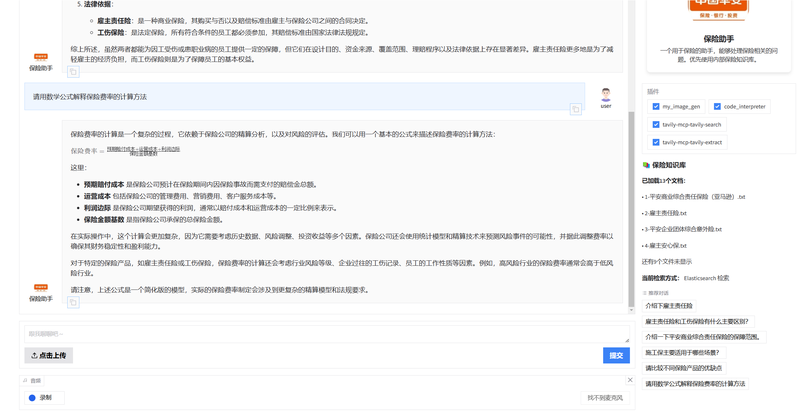Click the 推荐对话 recommended dialogs label
The image size is (800, 414).
[656, 293]
